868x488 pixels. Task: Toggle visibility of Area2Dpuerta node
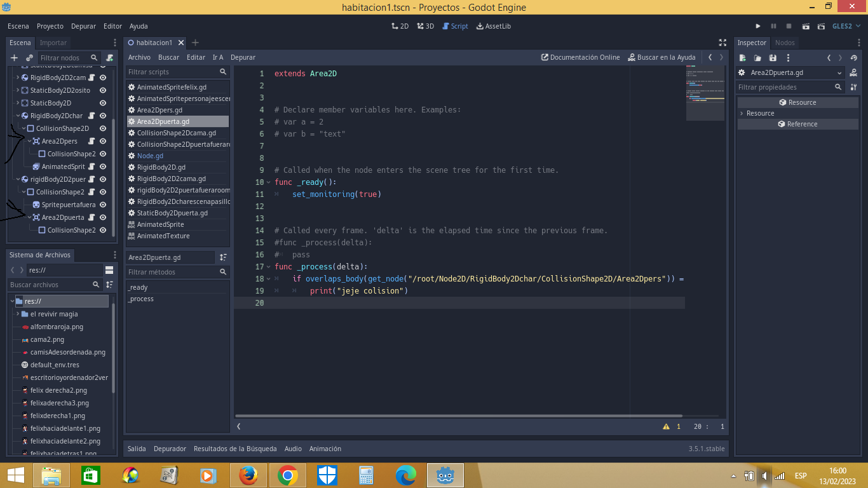[103, 217]
